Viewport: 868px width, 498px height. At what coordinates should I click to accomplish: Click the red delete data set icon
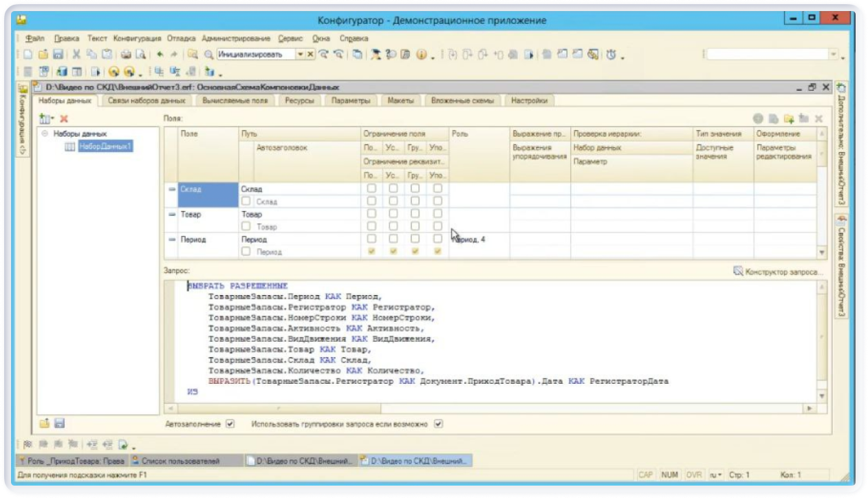click(x=64, y=119)
